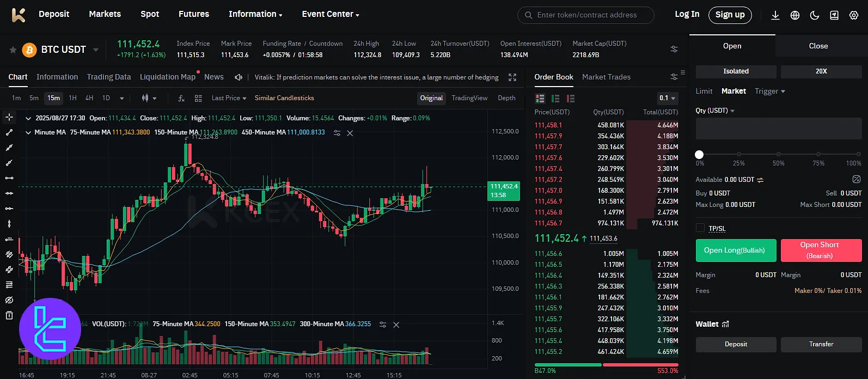Collapse the Minute MA indicator legend

28,132
